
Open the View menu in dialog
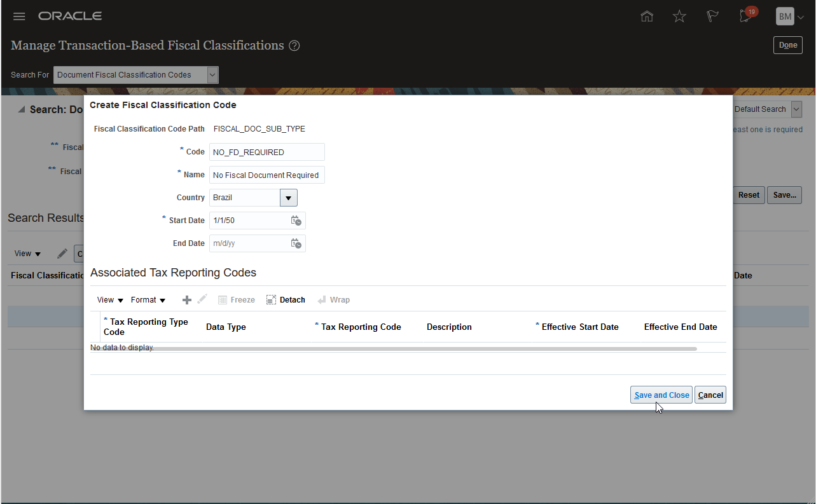pyautogui.click(x=110, y=300)
